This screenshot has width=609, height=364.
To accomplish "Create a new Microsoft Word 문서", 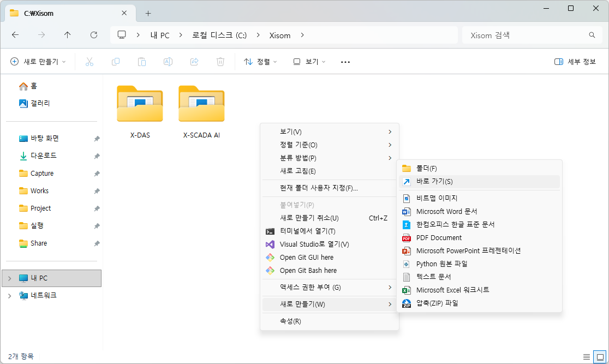I will 446,211.
